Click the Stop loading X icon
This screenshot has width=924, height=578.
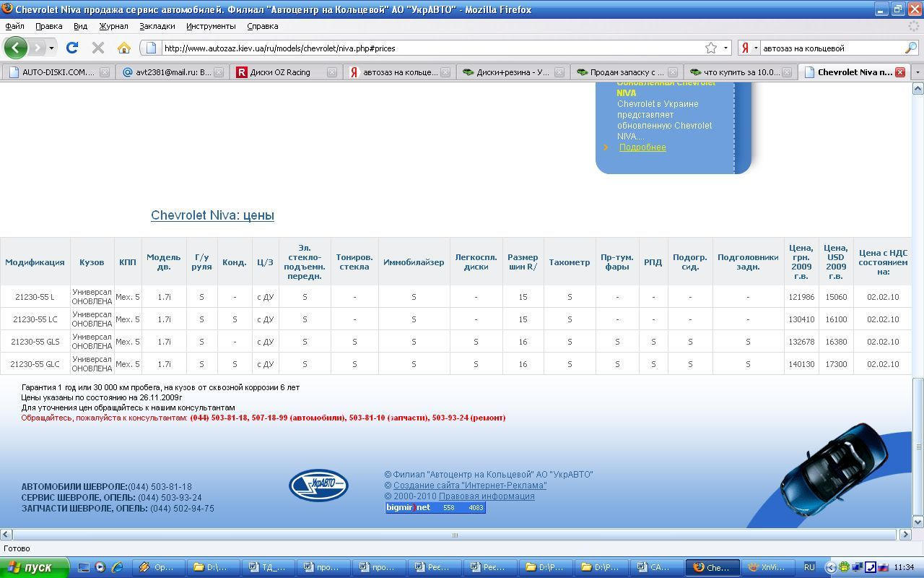pyautogui.click(x=98, y=48)
